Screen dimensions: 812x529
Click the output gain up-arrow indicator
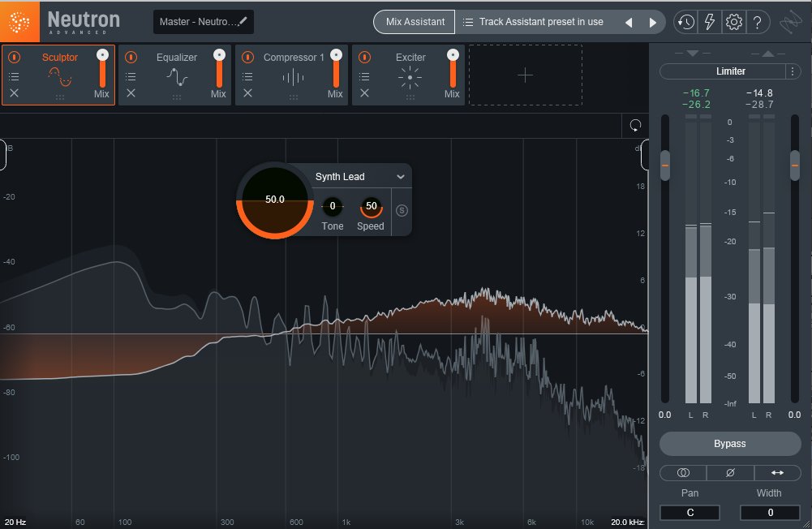(768, 54)
